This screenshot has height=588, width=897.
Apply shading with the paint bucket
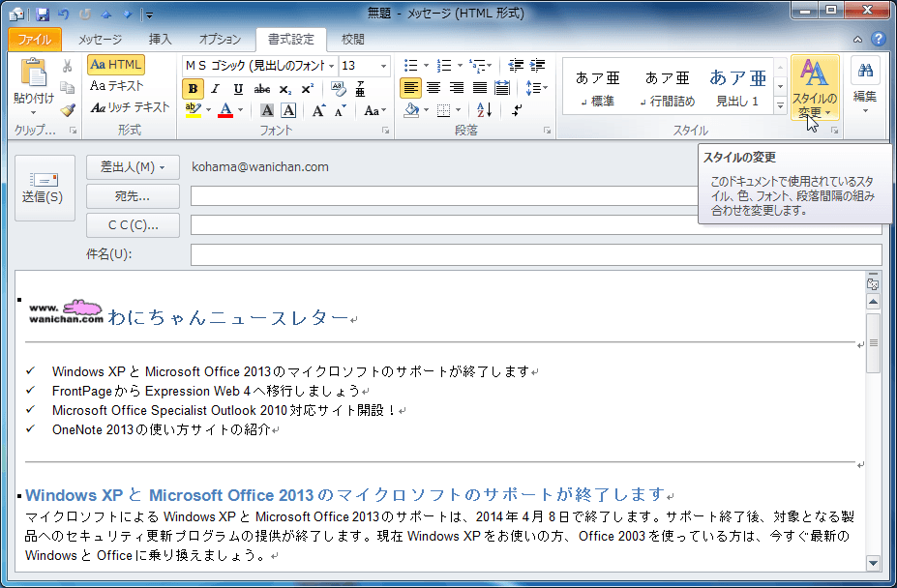pyautogui.click(x=410, y=110)
